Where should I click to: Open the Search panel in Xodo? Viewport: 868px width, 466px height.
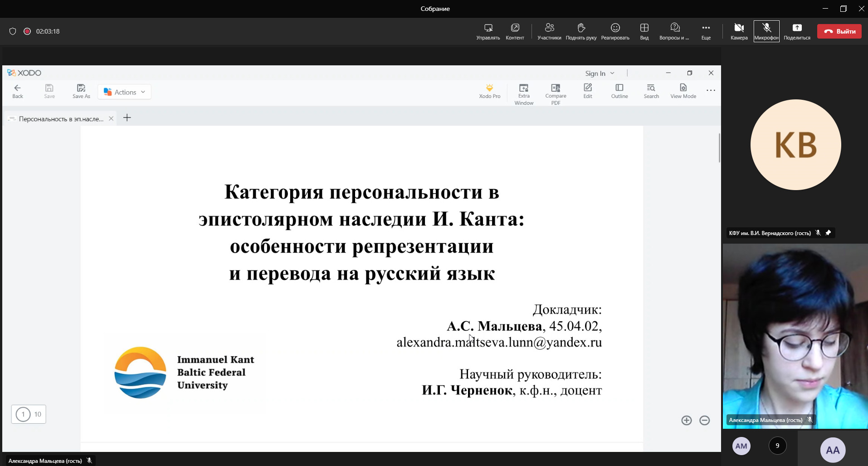click(651, 91)
